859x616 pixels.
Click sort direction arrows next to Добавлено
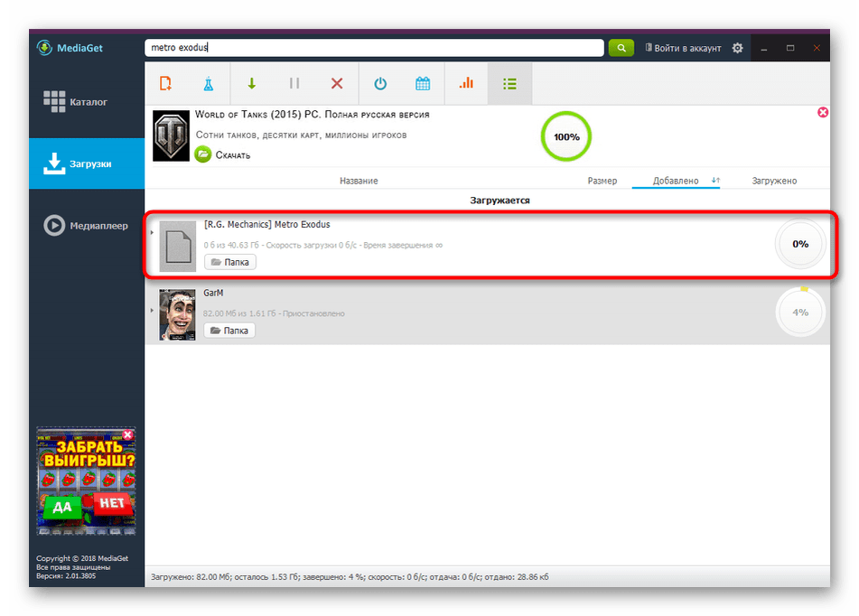715,181
